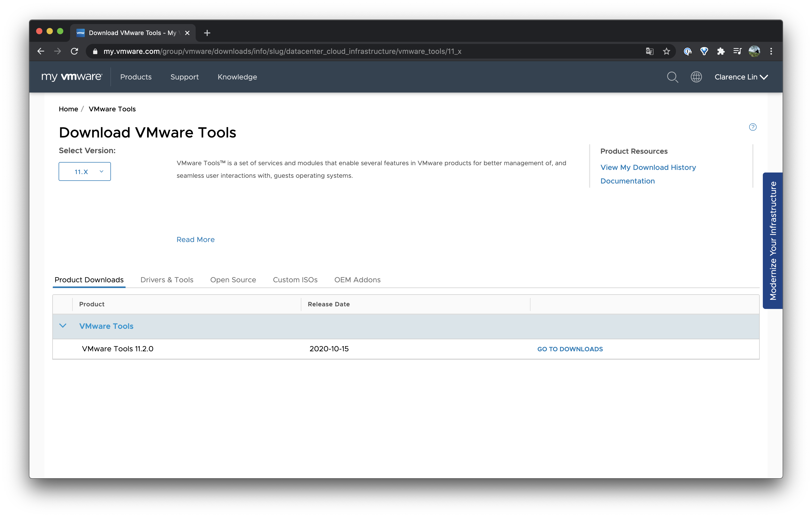Open View My Download History link
This screenshot has height=517, width=812.
648,168
